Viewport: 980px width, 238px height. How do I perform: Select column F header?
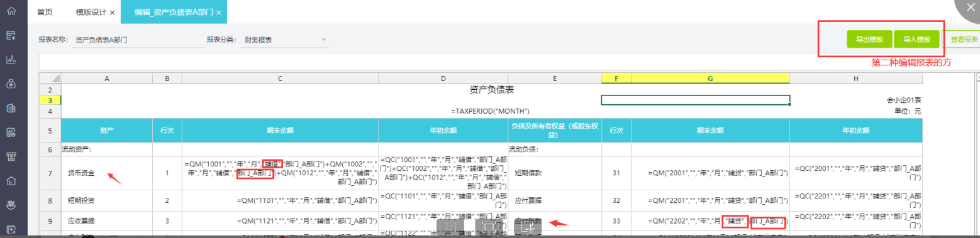pos(616,78)
